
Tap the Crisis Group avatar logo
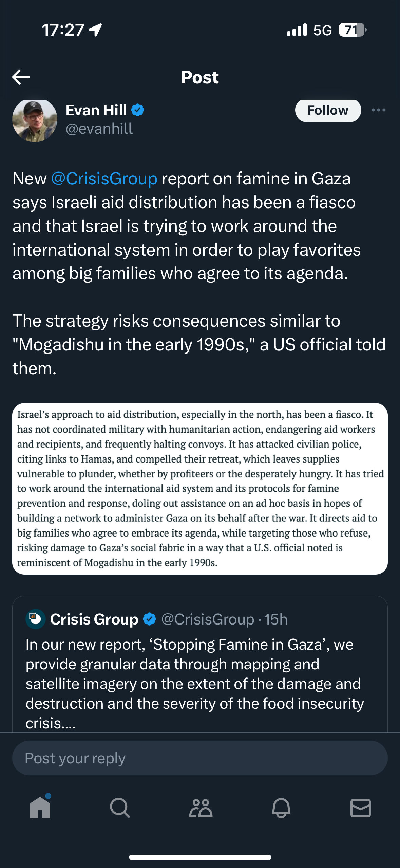pyautogui.click(x=35, y=619)
